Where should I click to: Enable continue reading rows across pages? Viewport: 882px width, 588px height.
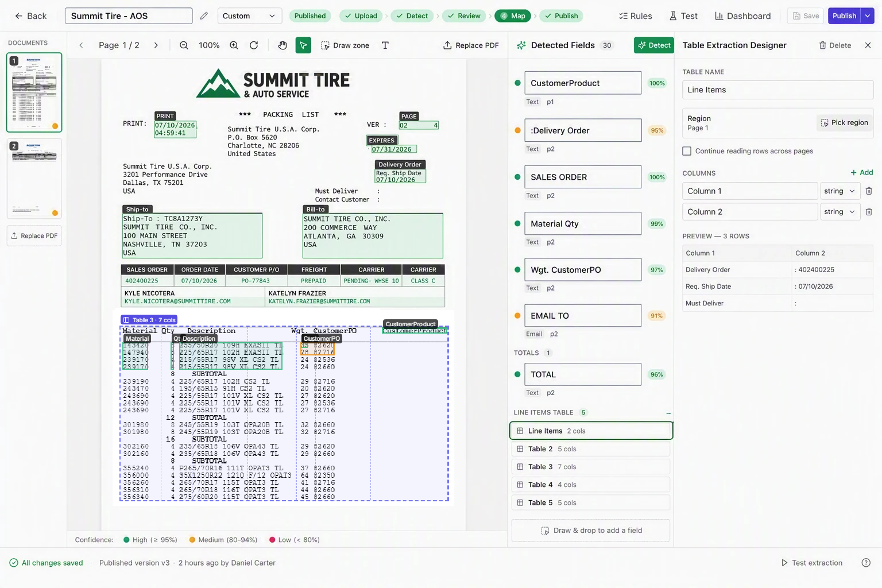[687, 151]
